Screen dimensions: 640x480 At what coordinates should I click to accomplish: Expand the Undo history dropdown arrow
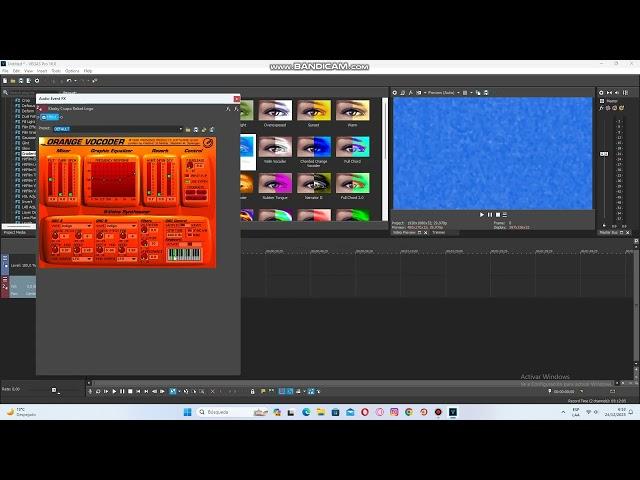point(76,81)
